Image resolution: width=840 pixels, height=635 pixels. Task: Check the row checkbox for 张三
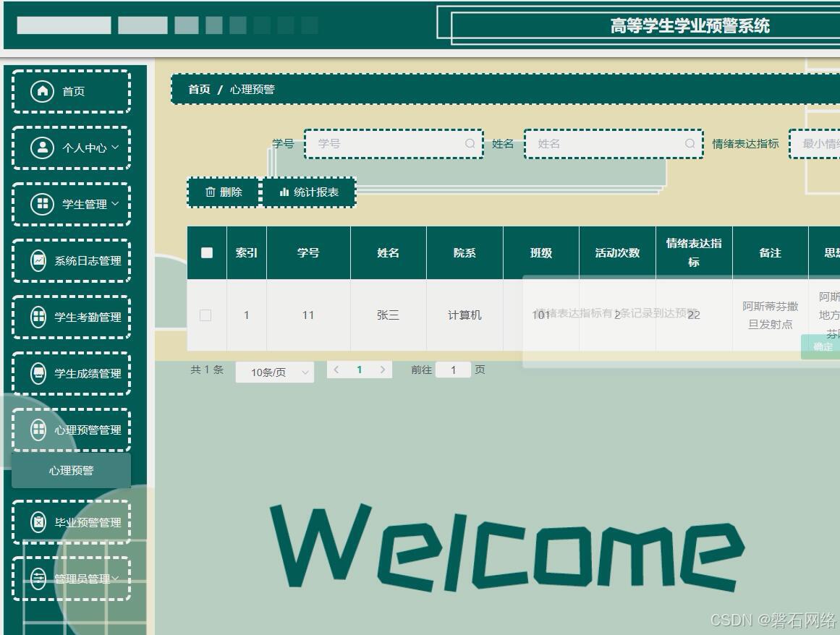click(x=206, y=315)
